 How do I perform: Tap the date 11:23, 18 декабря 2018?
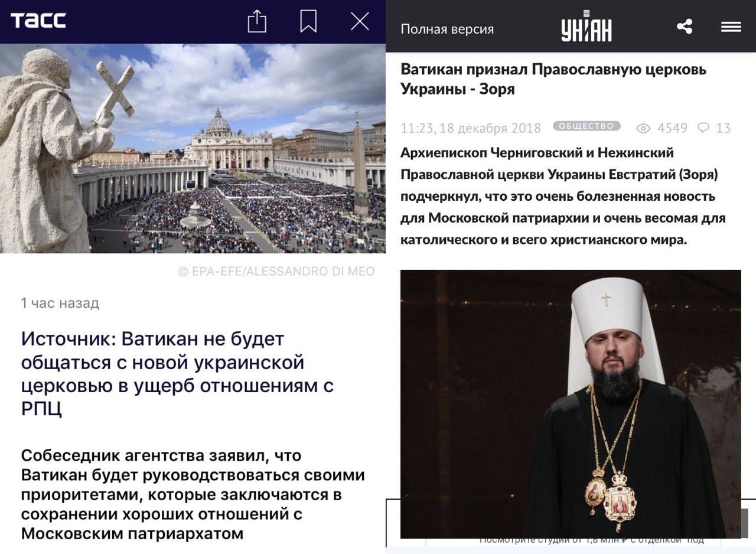471,128
